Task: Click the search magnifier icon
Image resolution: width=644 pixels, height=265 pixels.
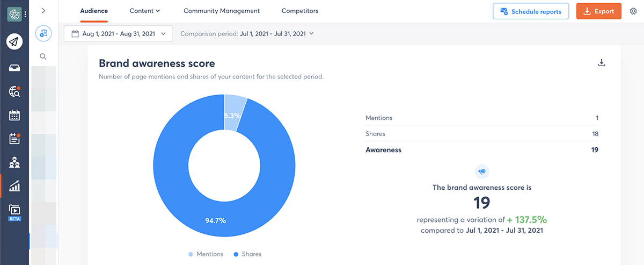Action: (x=43, y=56)
